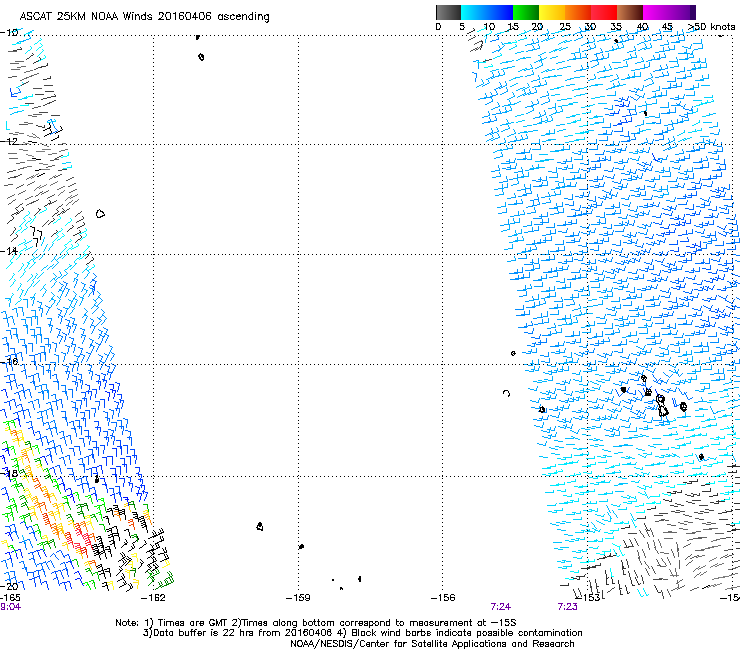Click the title 'ASCAT 25KM NOAA Winds 20160406 ascending'
The image size is (740, 650).
[x=144, y=17]
